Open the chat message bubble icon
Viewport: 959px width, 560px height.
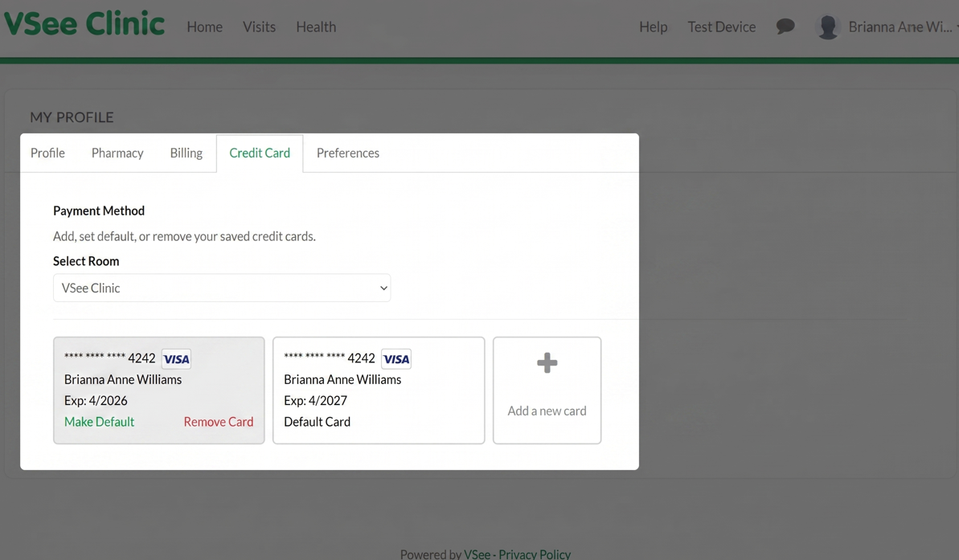(x=785, y=27)
